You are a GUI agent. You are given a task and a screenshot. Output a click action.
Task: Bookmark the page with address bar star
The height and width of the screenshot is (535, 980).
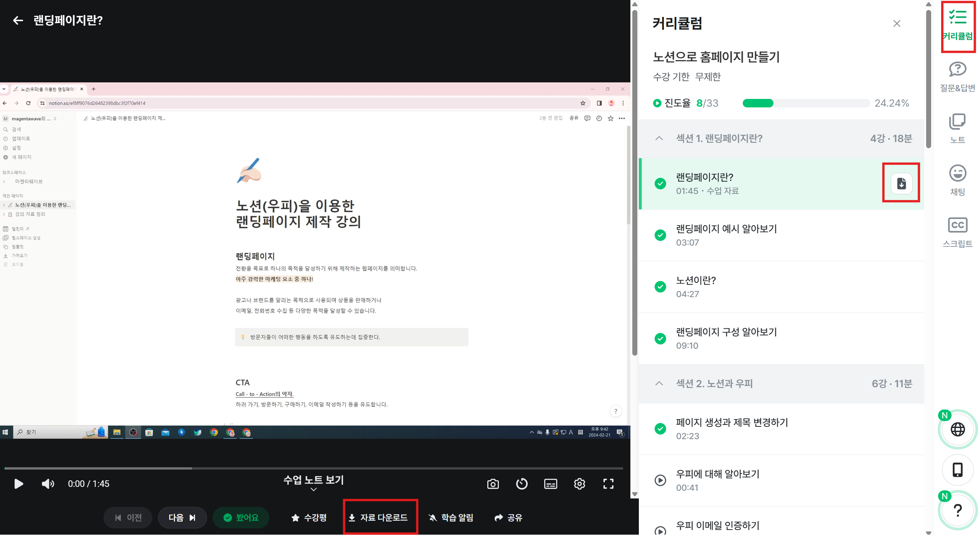(x=583, y=103)
